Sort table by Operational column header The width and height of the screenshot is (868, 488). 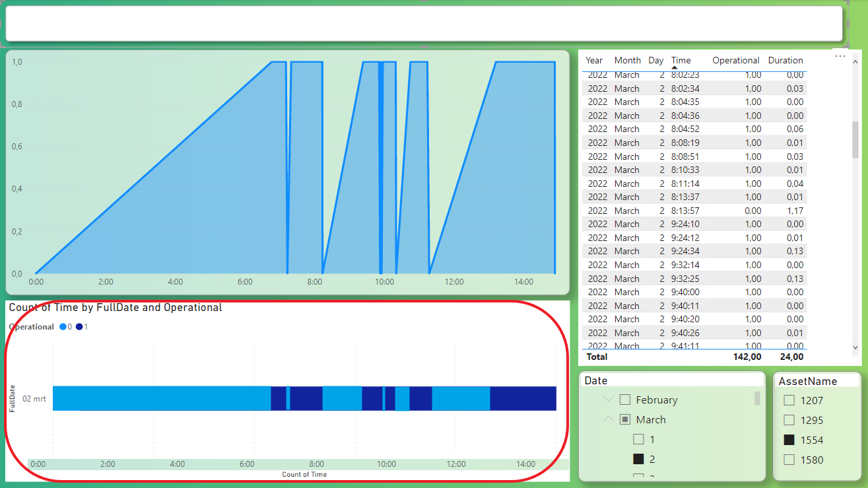[x=736, y=60]
